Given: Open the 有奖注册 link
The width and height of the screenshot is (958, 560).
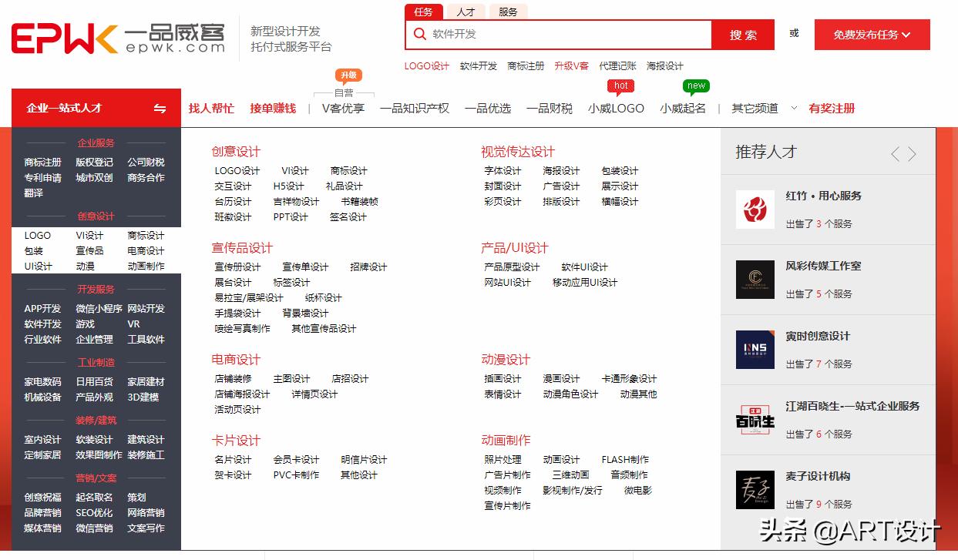Looking at the screenshot, I should tap(832, 108).
